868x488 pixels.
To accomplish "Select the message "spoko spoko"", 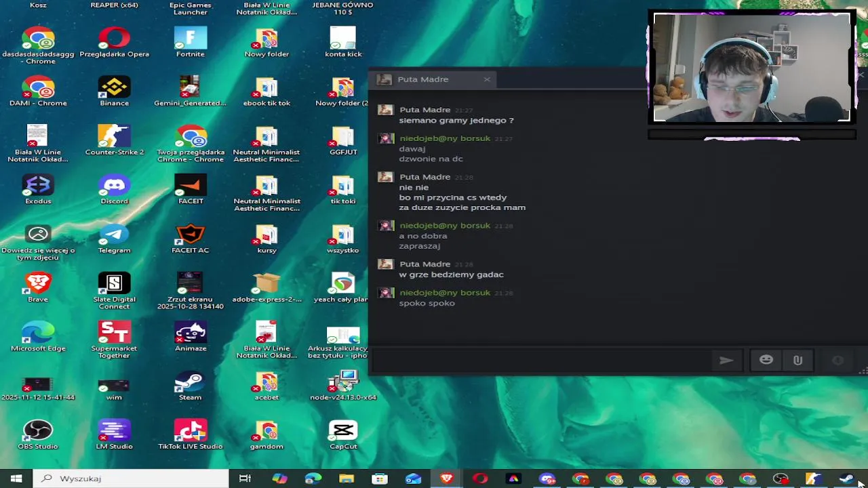I will tap(427, 303).
